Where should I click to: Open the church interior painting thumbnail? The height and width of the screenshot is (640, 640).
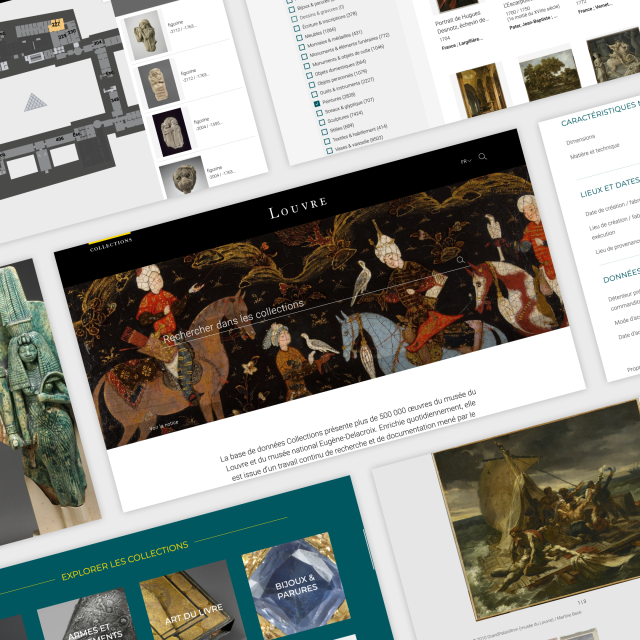[482, 90]
